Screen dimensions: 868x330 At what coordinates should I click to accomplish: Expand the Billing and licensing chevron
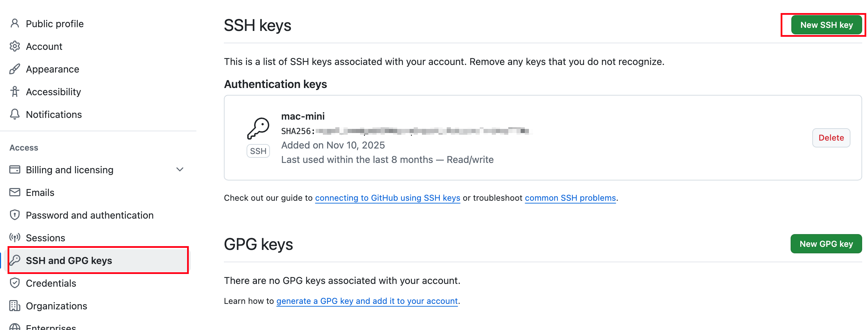[180, 169]
